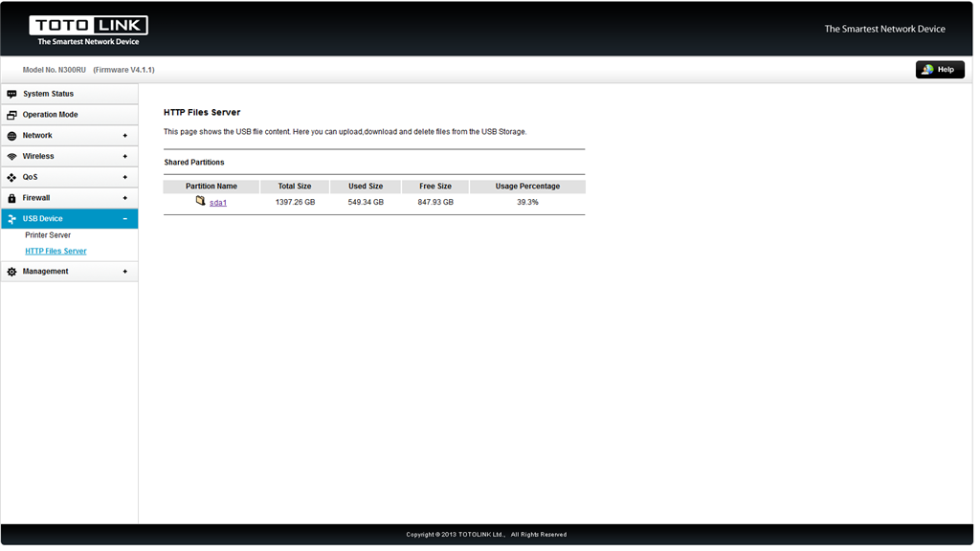Open the Printer Server submenu item

pyautogui.click(x=48, y=235)
